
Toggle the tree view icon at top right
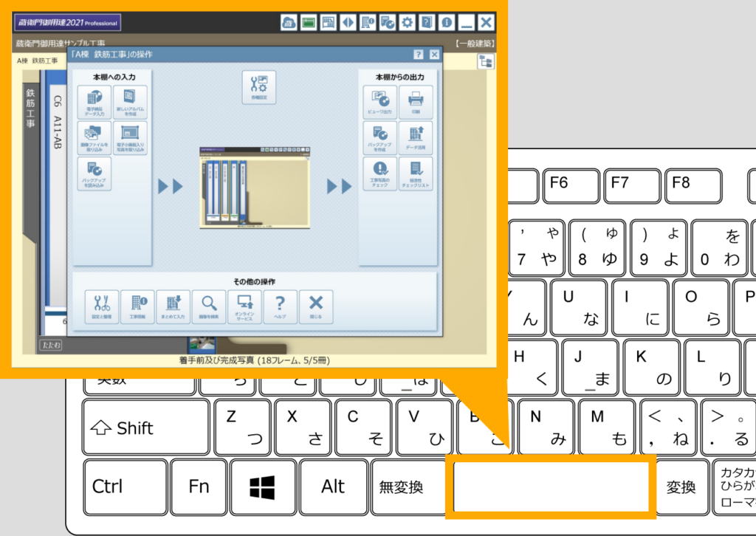click(485, 62)
